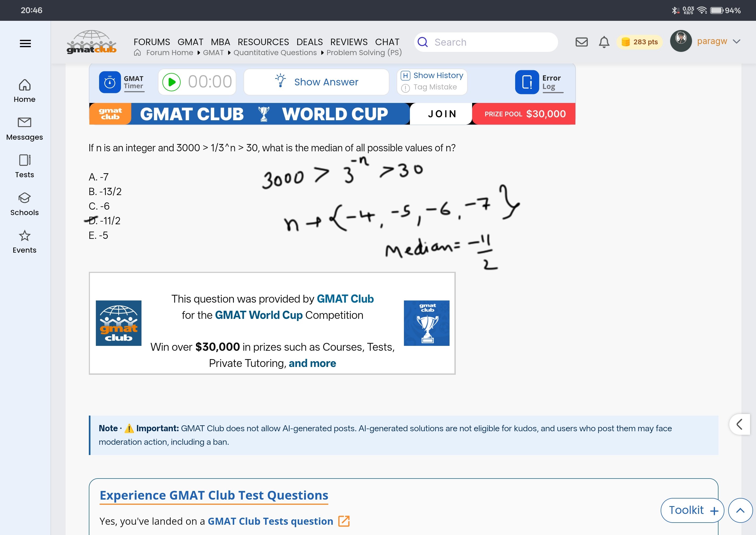Image resolution: width=756 pixels, height=535 pixels.
Task: Open the REVIEWS menu
Action: [349, 42]
